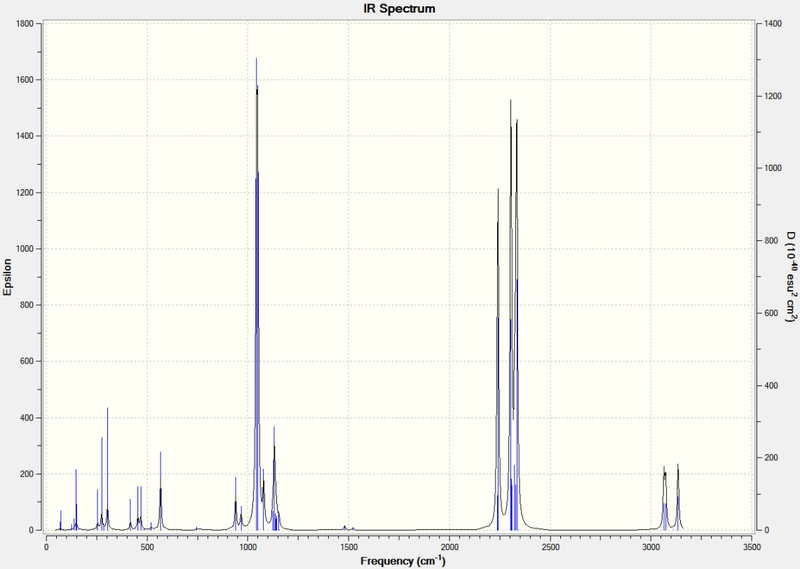
Task: Click the 1200 tick on Epsilon axis
Action: (25, 192)
